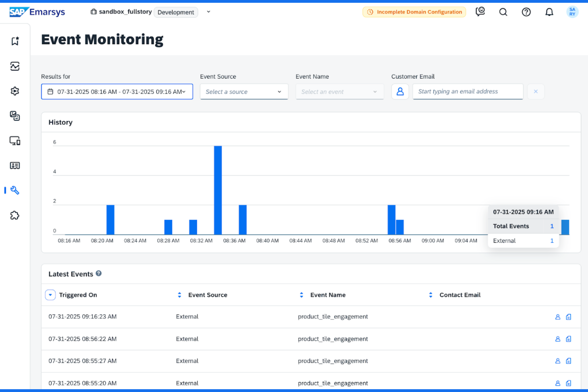View contact for the 09:16:23 AM event
588x392 pixels.
coord(558,317)
